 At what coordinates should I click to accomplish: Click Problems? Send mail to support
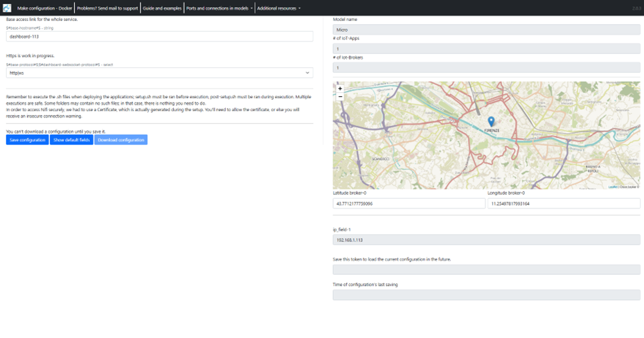pos(107,8)
